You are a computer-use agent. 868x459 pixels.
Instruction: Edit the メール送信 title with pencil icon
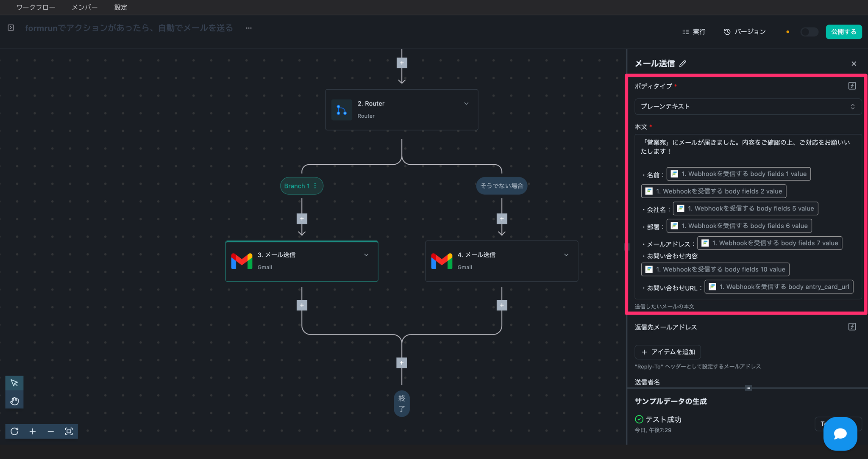pos(682,64)
